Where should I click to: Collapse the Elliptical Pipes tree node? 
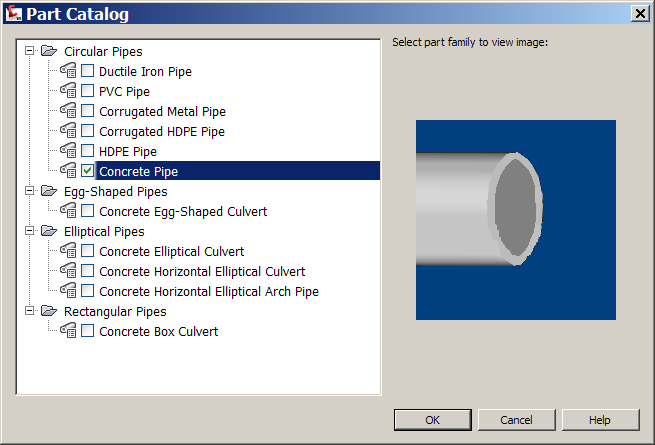point(29,231)
